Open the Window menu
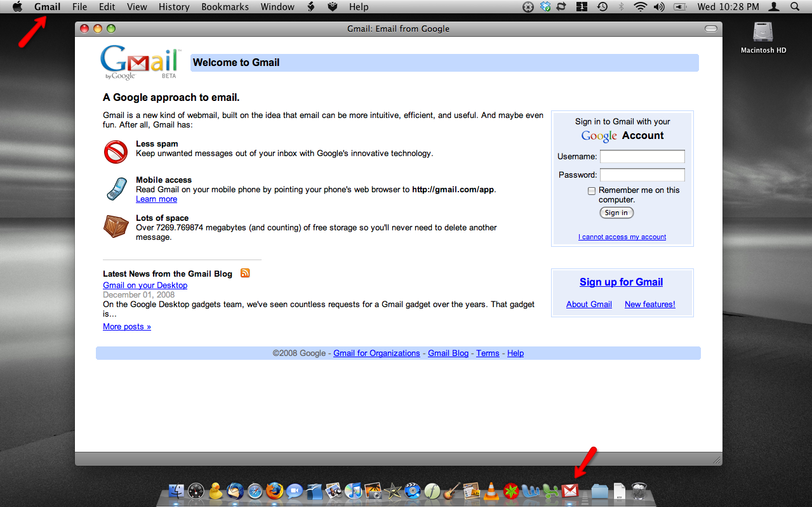The width and height of the screenshot is (812, 507). pos(277,6)
